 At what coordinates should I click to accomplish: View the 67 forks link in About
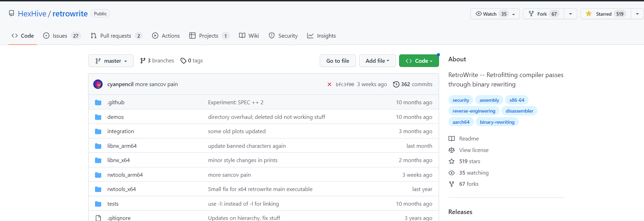click(464, 184)
